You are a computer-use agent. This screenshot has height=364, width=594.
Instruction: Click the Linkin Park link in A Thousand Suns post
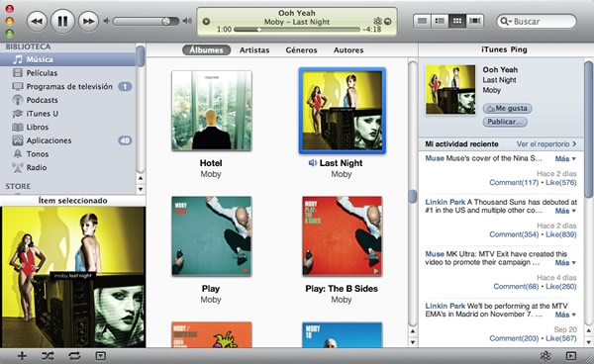[445, 202]
